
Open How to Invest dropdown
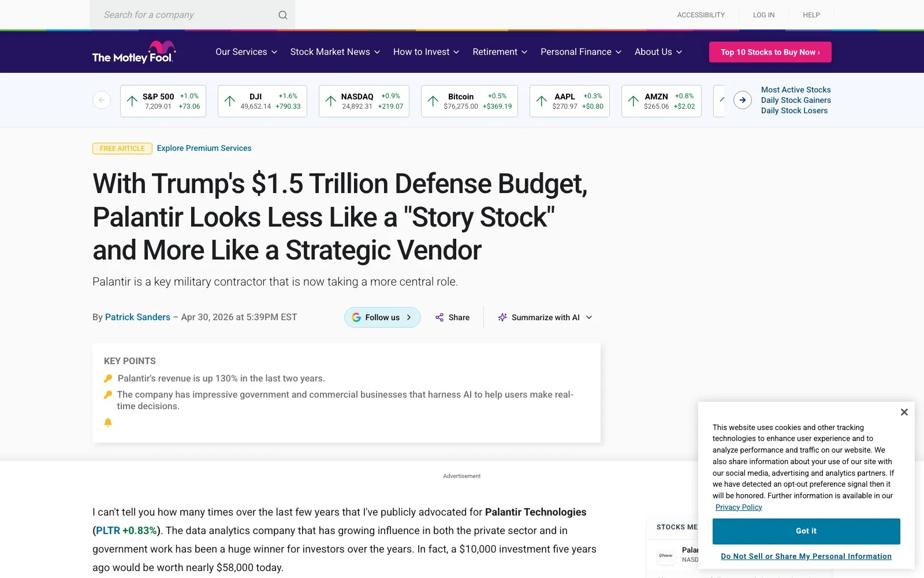(x=426, y=52)
